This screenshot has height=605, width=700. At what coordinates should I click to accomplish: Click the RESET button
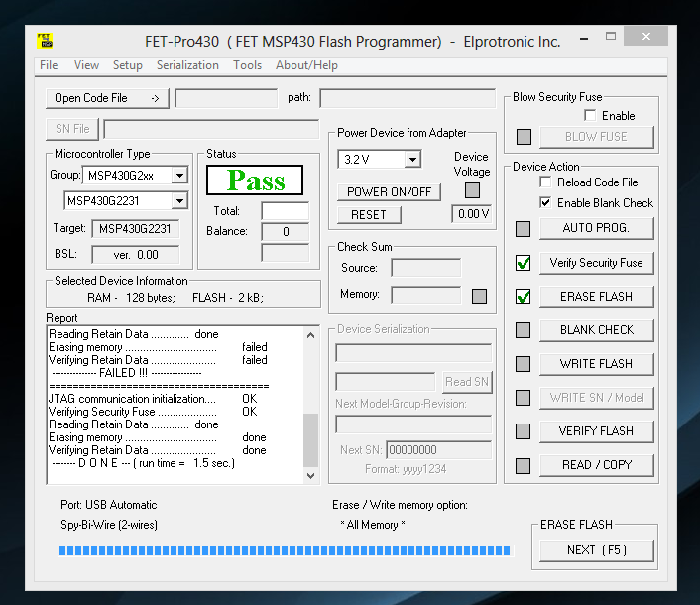(369, 215)
